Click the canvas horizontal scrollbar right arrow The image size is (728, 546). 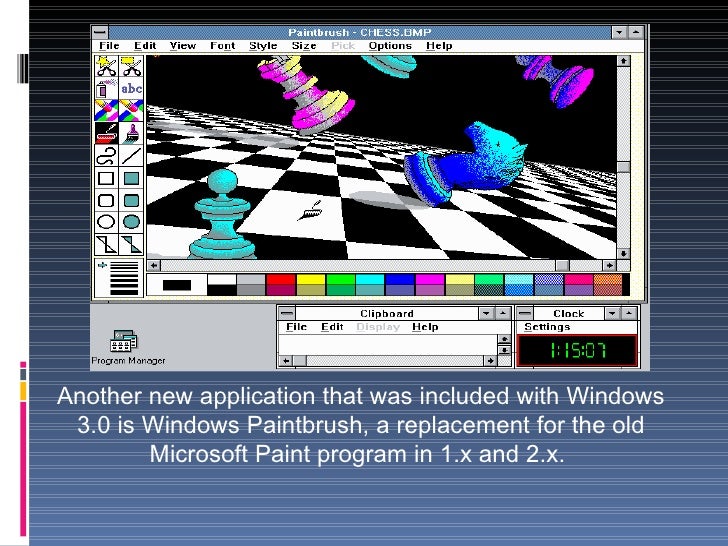point(609,266)
